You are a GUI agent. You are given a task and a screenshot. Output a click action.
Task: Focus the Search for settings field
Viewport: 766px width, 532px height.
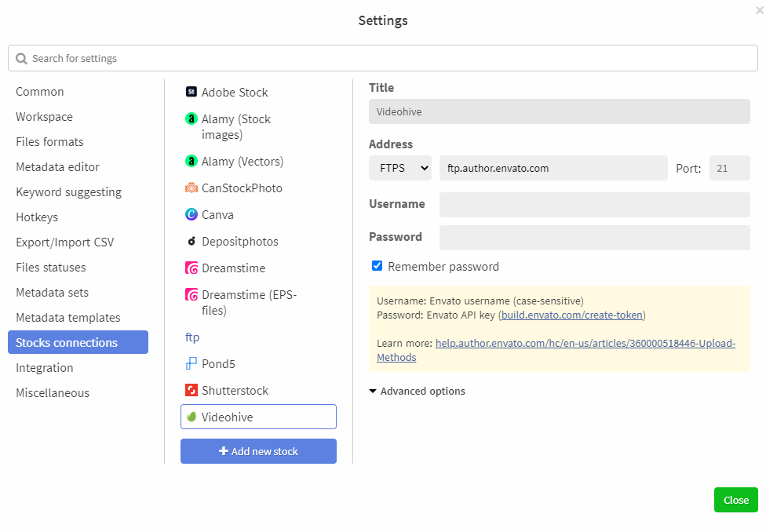tap(383, 59)
